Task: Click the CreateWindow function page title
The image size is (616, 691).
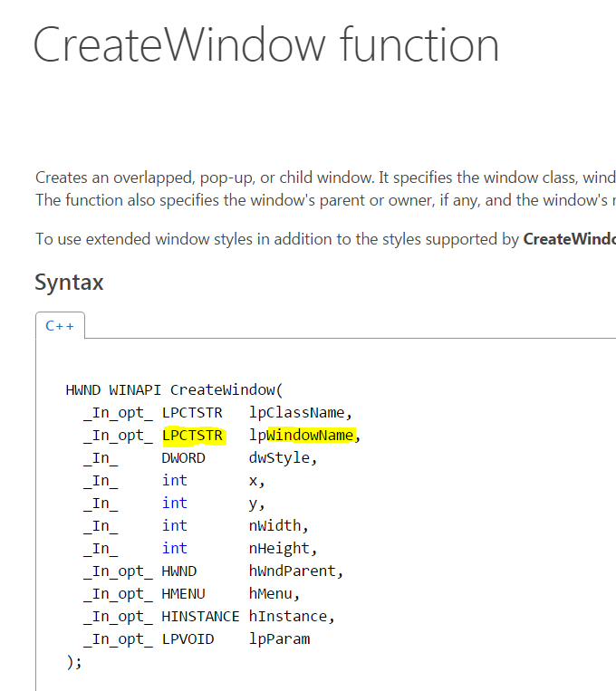Action: point(265,44)
